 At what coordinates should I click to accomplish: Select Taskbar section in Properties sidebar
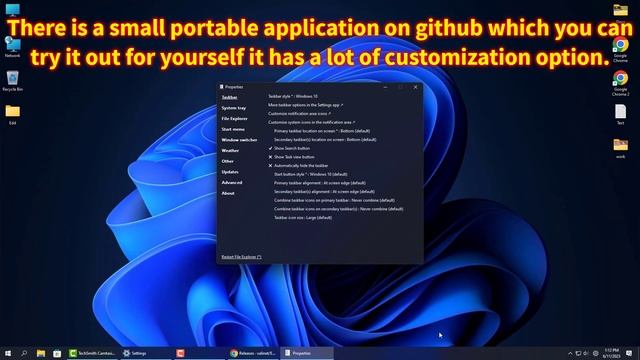pyautogui.click(x=229, y=98)
